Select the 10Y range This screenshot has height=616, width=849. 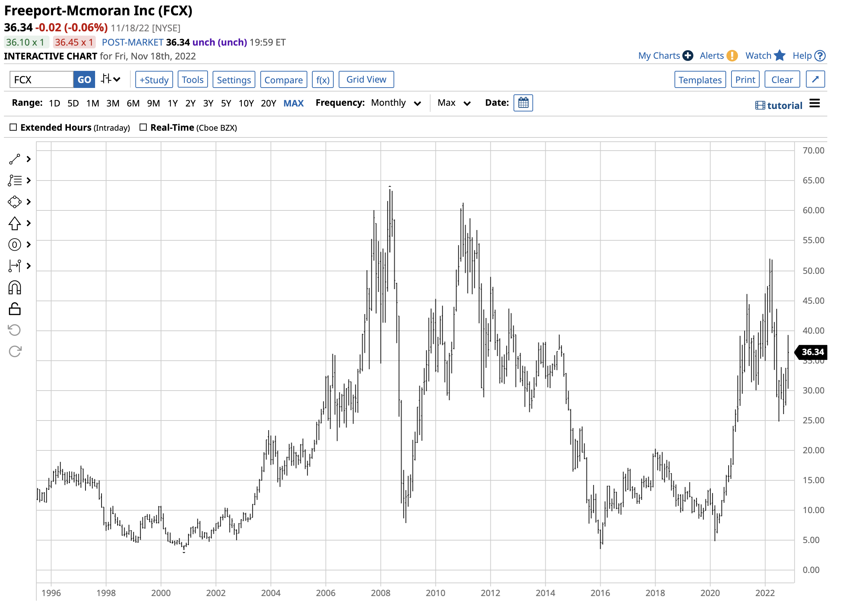coord(246,103)
